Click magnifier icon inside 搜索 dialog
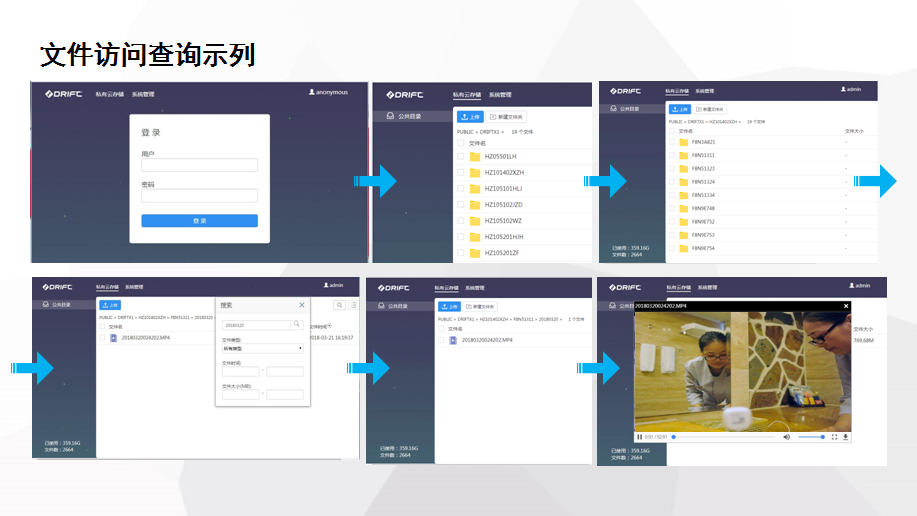 pos(297,324)
